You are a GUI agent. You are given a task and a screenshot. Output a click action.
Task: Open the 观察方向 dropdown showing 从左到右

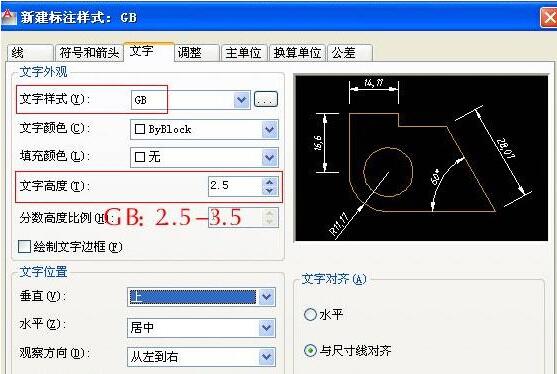click(x=201, y=357)
